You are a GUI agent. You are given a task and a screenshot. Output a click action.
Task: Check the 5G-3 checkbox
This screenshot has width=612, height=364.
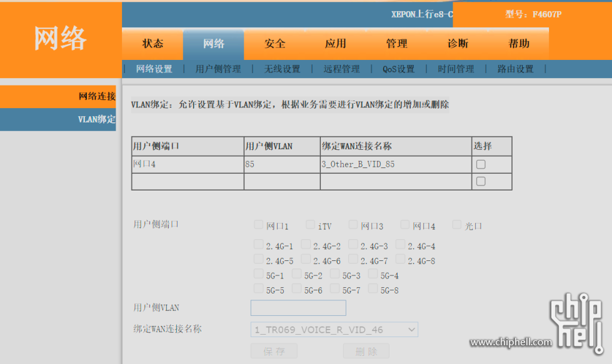pos(335,274)
